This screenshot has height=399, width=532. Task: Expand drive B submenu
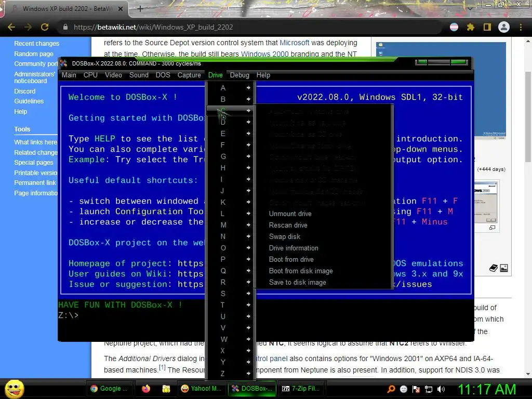point(231,99)
